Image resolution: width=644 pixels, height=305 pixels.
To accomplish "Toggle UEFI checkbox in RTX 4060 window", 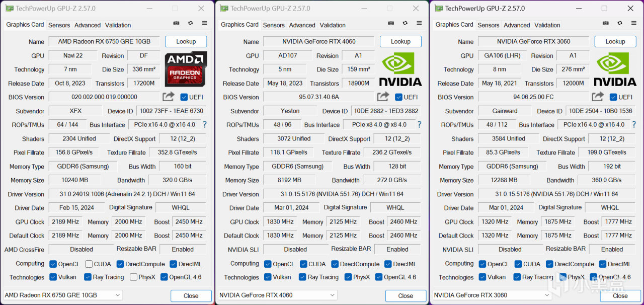I will 399,97.
